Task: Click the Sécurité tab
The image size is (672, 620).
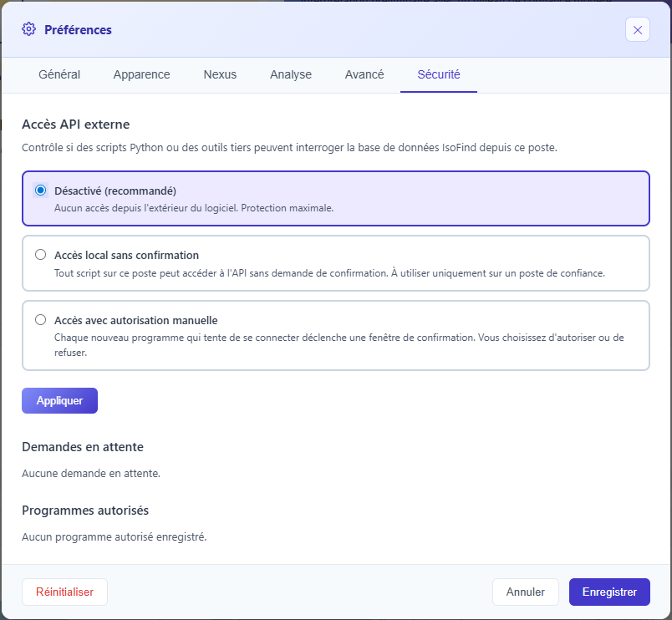Action: pos(439,74)
